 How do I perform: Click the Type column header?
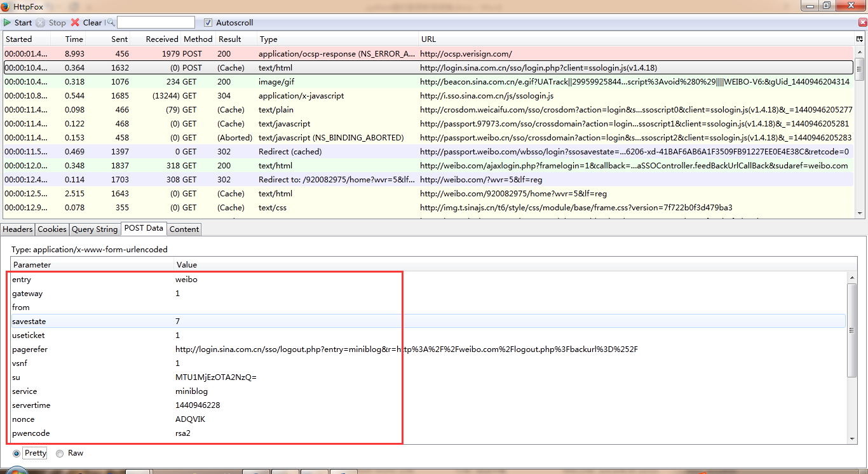pos(337,39)
